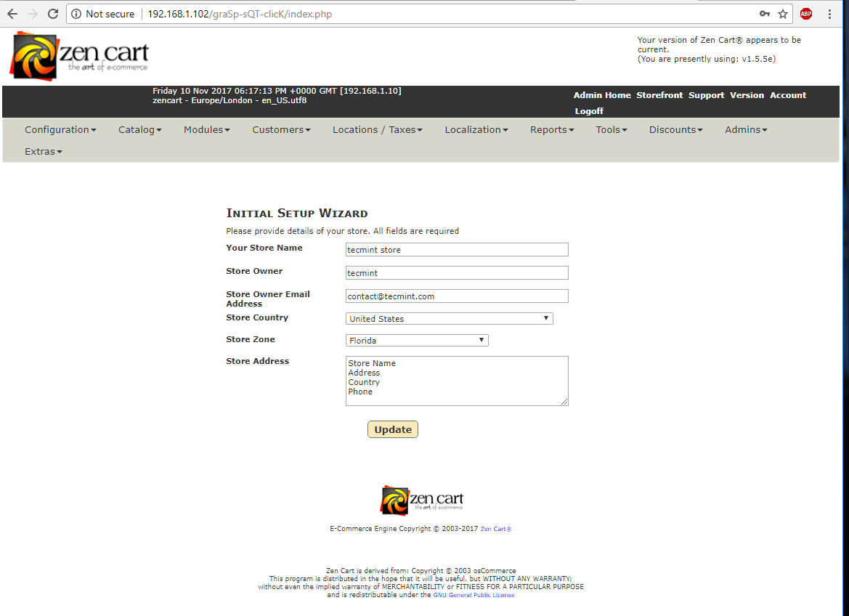Open the Locations / Taxes menu
The width and height of the screenshot is (849, 616).
[378, 129]
